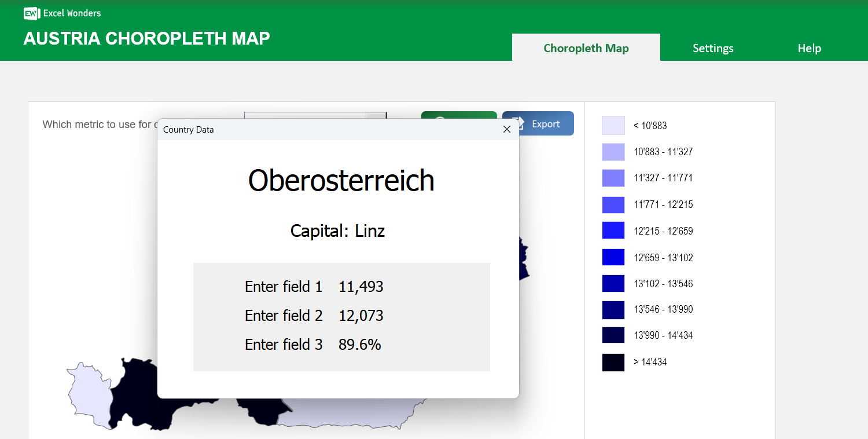Select the lightest legend swatch < 10'883
Screen dimensions: 868x439
click(x=613, y=125)
